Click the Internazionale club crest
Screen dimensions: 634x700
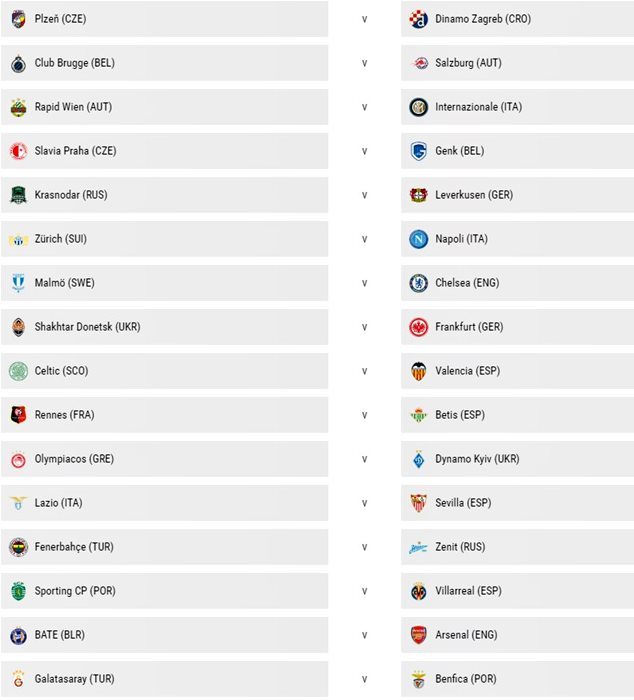coord(419,107)
